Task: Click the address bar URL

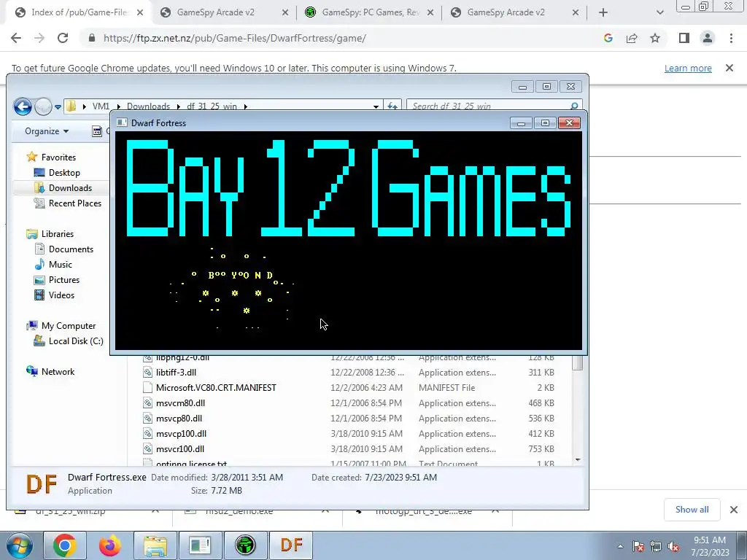Action: point(234,38)
